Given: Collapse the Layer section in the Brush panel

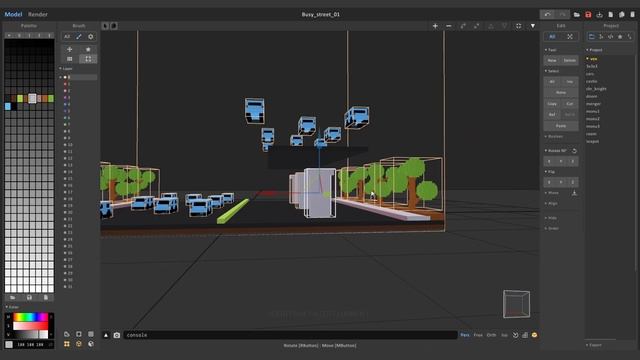Looking at the screenshot, I should click(66, 69).
